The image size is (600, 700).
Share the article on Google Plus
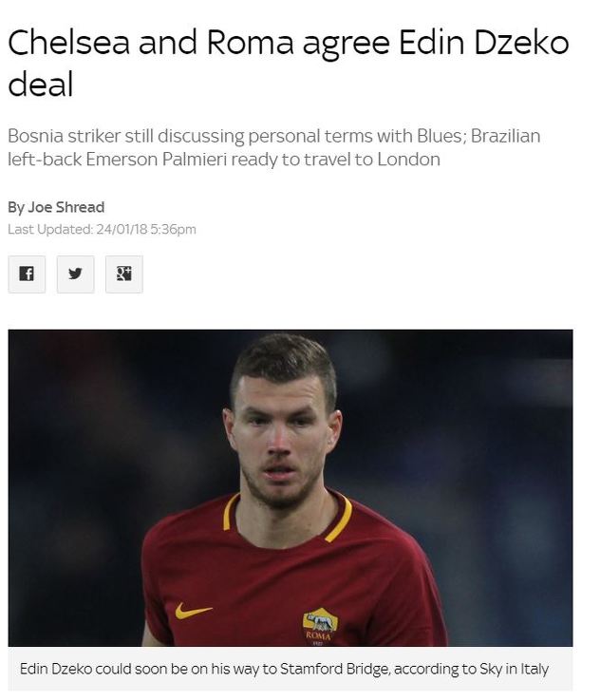pyautogui.click(x=124, y=274)
